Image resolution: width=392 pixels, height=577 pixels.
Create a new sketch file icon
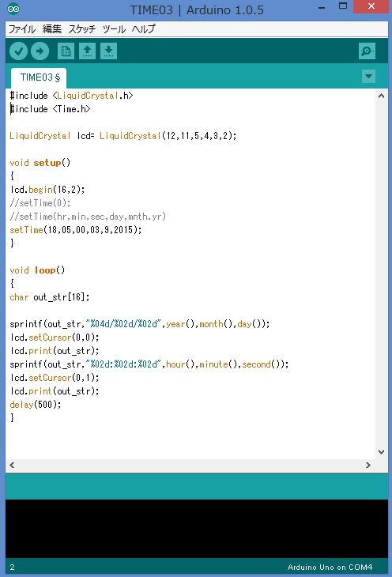point(66,51)
